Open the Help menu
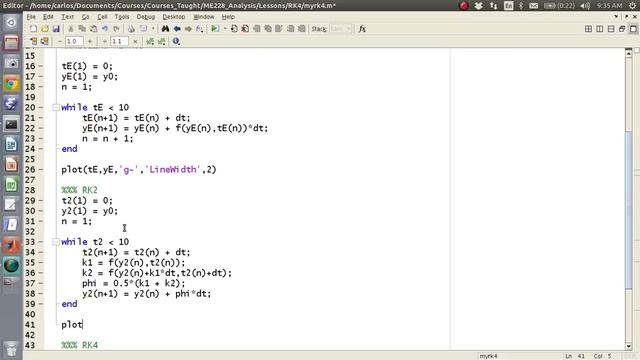 [228, 17]
